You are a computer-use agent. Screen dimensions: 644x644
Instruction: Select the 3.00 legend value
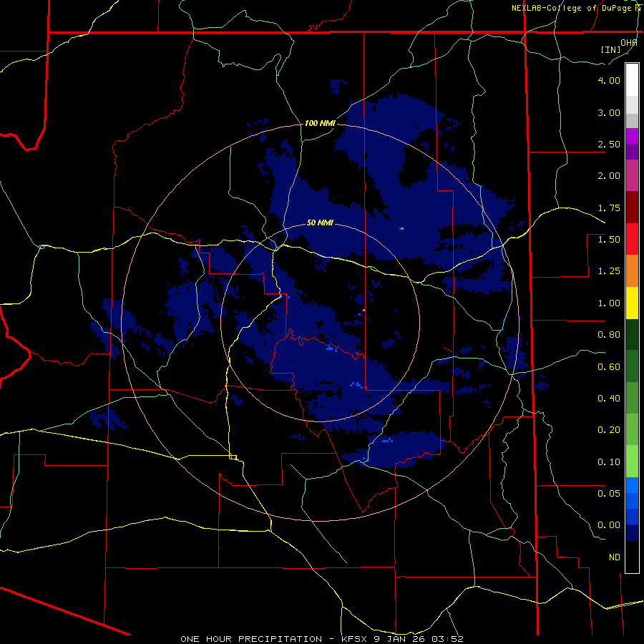coord(609,112)
